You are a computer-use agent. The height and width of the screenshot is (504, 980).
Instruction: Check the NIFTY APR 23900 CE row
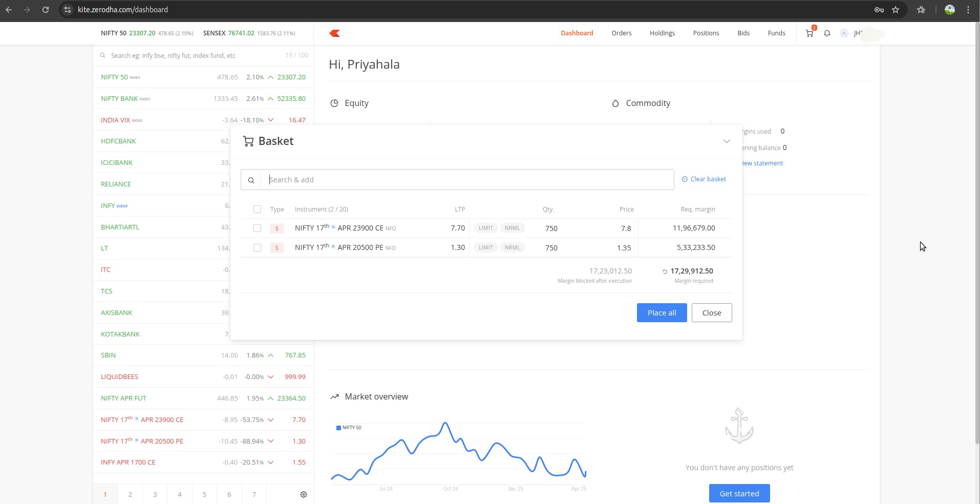click(257, 228)
